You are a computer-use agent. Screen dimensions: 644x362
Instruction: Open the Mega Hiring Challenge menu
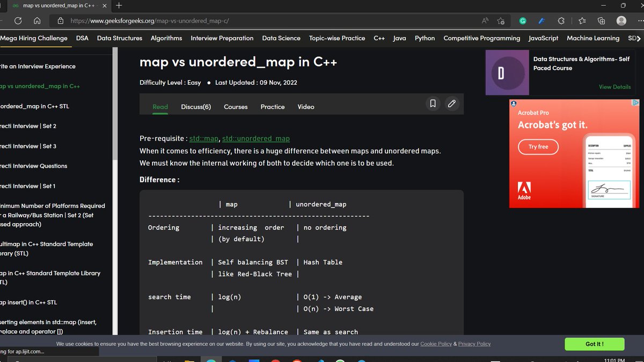tap(34, 38)
